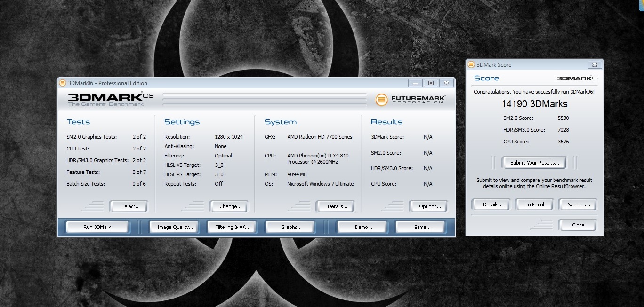Viewport: 644px width, 307px height.
Task: Maximize the 3DMark06 main window
Action: click(431, 83)
